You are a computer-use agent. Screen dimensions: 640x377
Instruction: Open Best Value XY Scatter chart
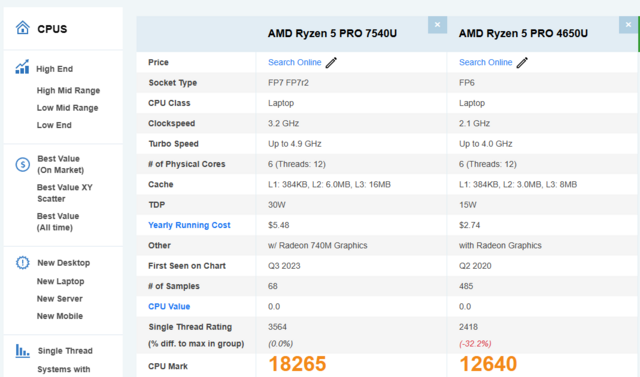(x=64, y=193)
